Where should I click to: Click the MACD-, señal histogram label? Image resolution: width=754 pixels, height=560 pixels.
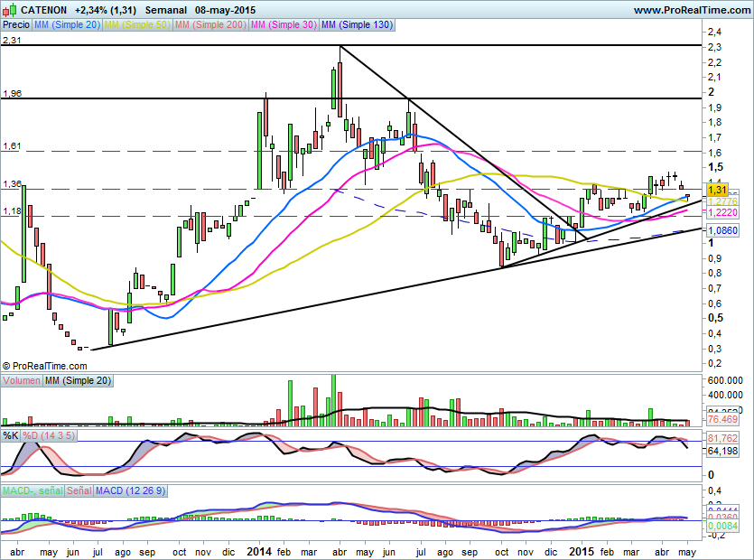33,490
